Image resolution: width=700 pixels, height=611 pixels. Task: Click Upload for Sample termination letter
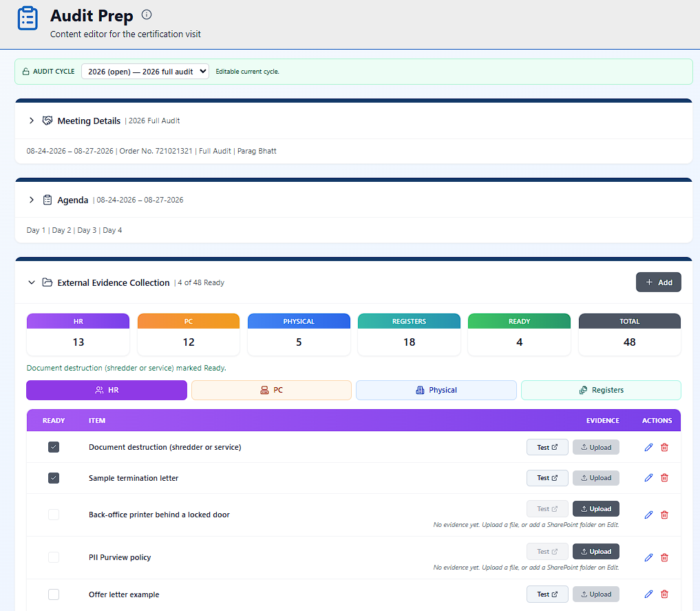tap(596, 478)
